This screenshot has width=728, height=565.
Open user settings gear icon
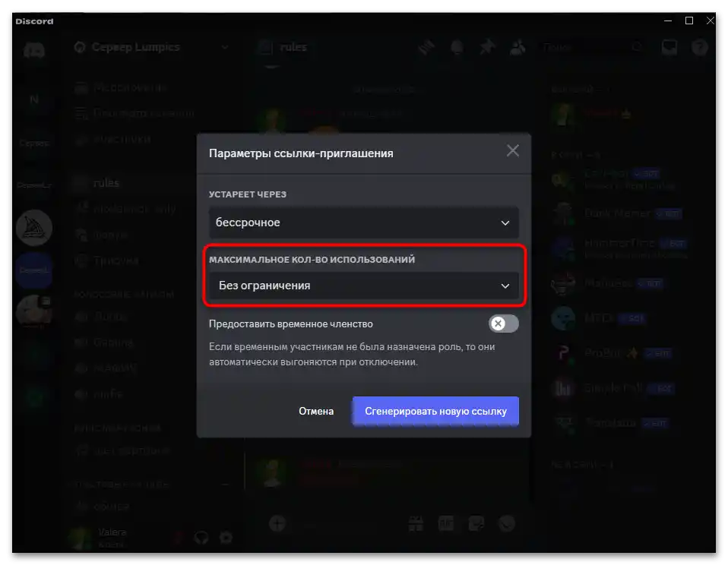click(x=226, y=537)
